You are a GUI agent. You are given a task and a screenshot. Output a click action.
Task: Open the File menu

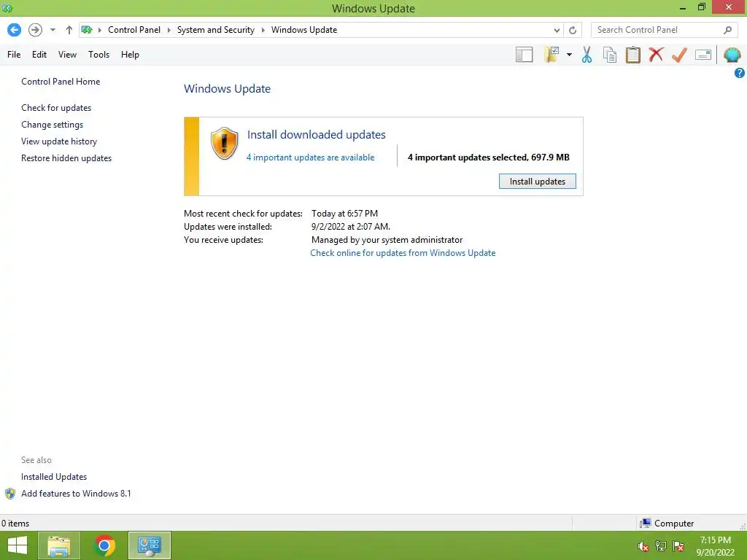14,55
